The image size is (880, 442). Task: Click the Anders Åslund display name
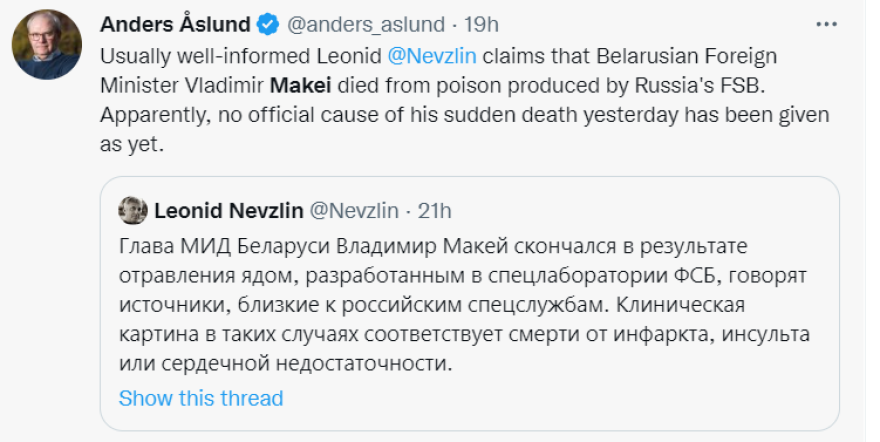click(x=175, y=24)
